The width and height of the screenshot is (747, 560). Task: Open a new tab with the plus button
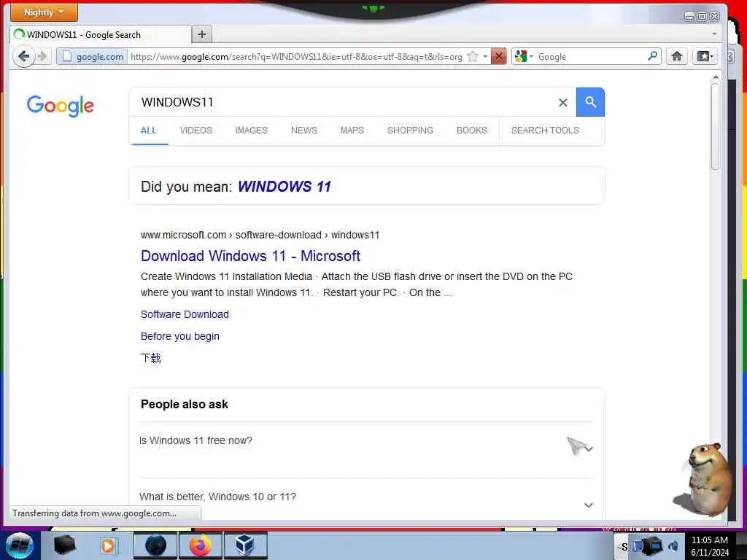pyautogui.click(x=202, y=34)
